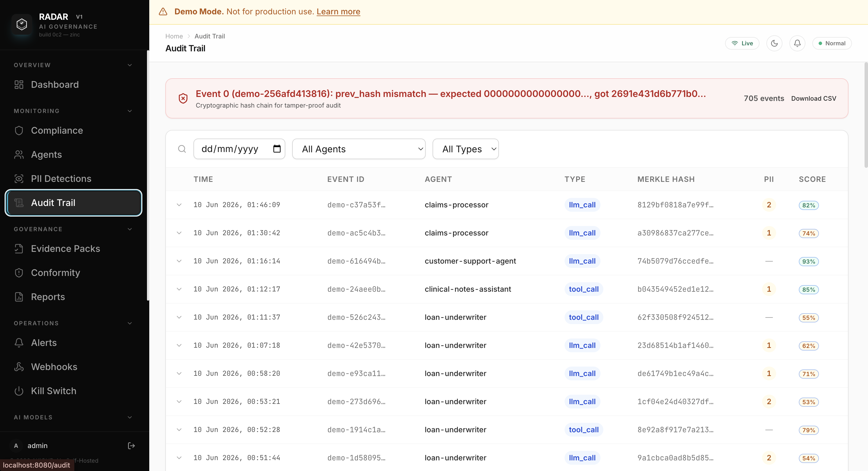868x471 pixels.
Task: Open the All Types dropdown
Action: click(x=465, y=149)
